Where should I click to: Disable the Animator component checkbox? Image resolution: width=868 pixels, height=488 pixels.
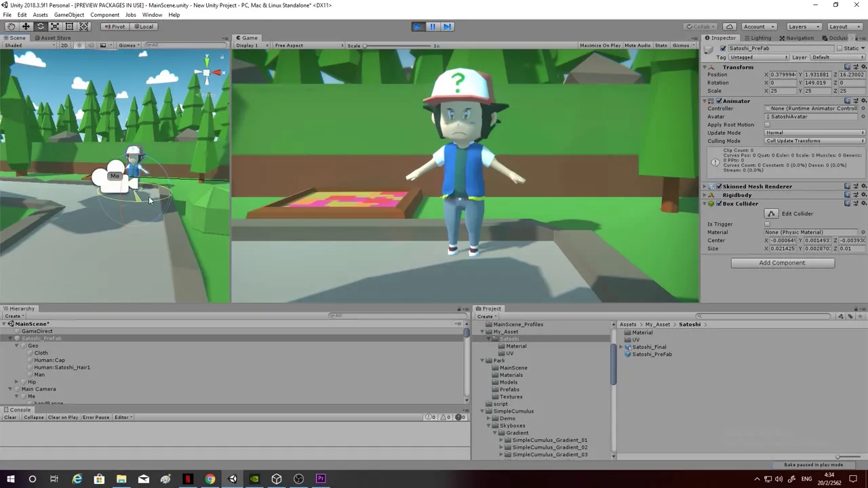[x=719, y=101]
